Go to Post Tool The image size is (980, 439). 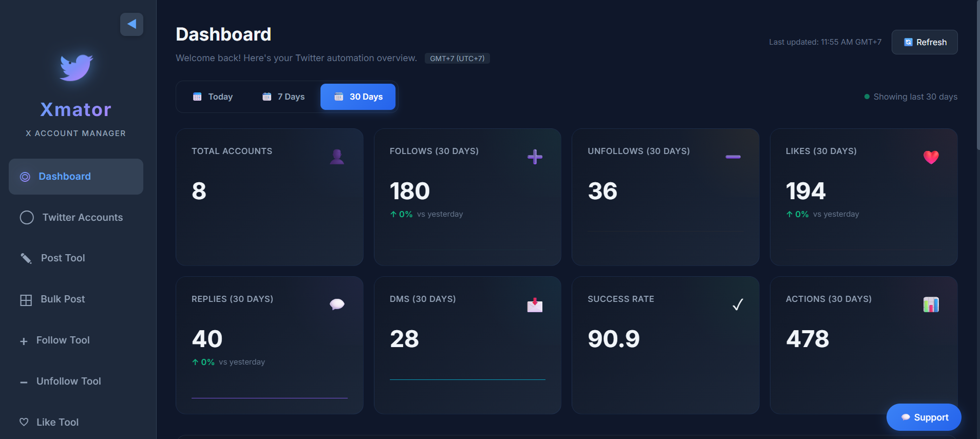pos(76,258)
